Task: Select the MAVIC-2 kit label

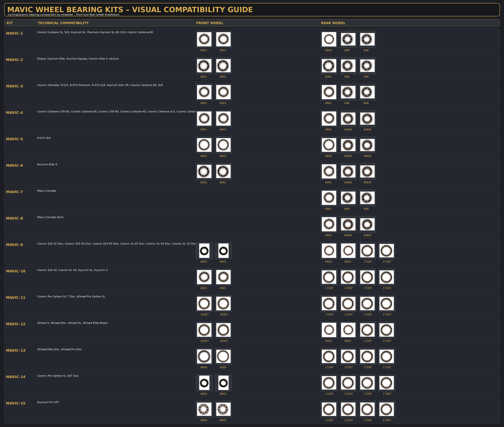Action: [15, 60]
